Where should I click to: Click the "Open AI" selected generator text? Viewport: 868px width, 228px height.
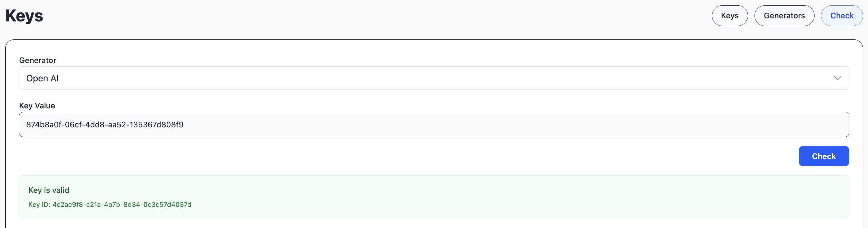click(x=43, y=79)
